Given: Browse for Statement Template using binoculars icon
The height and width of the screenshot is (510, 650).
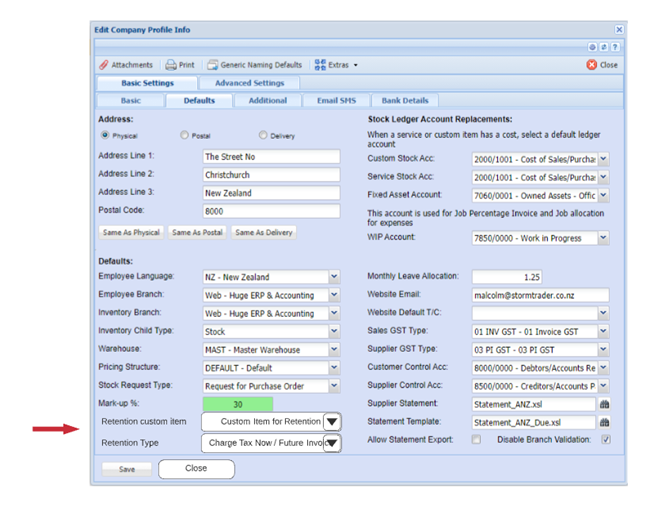Looking at the screenshot, I should [x=604, y=422].
